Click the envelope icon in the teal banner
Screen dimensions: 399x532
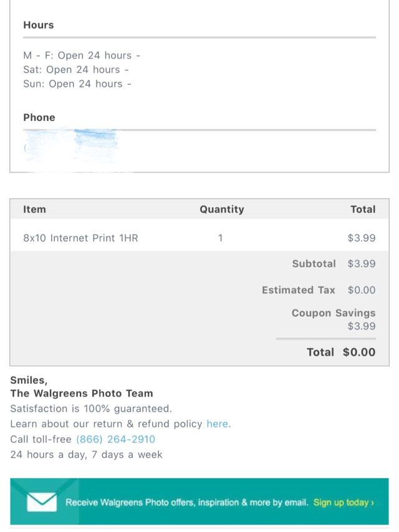41,501
